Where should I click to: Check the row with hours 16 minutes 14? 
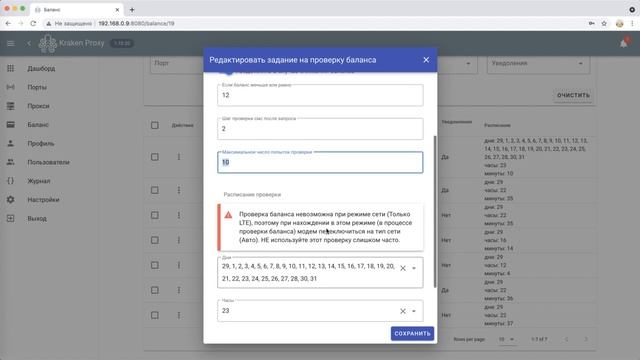point(155,240)
